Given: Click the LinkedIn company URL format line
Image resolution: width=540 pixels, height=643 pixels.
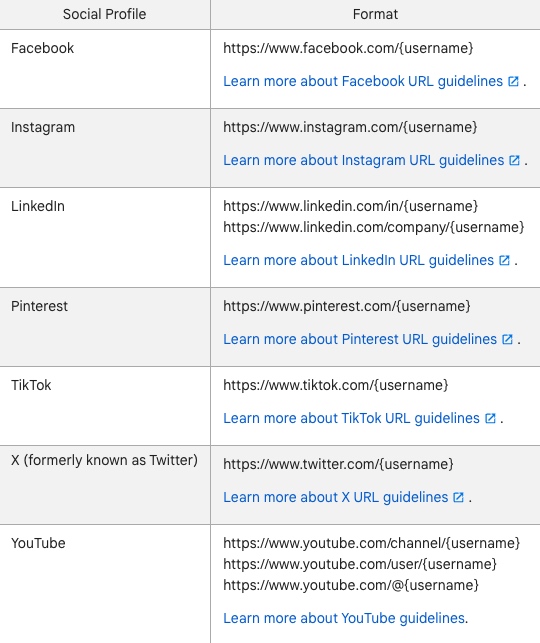Looking at the screenshot, I should click(x=374, y=227).
